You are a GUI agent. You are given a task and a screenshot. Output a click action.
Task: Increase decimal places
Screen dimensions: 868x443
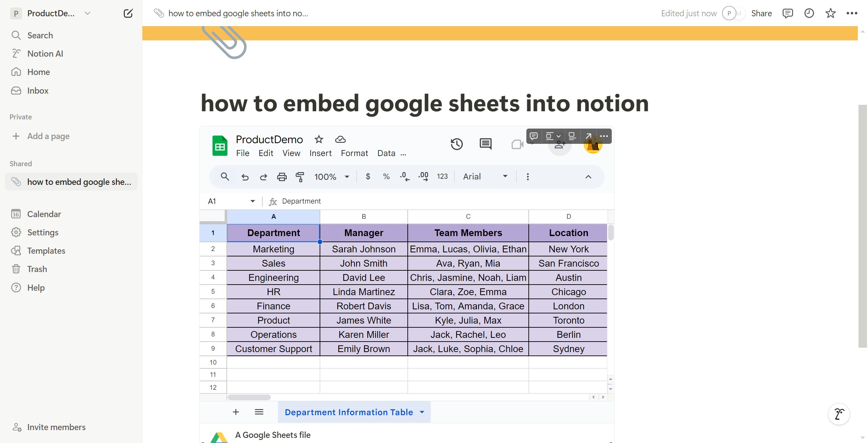423,176
